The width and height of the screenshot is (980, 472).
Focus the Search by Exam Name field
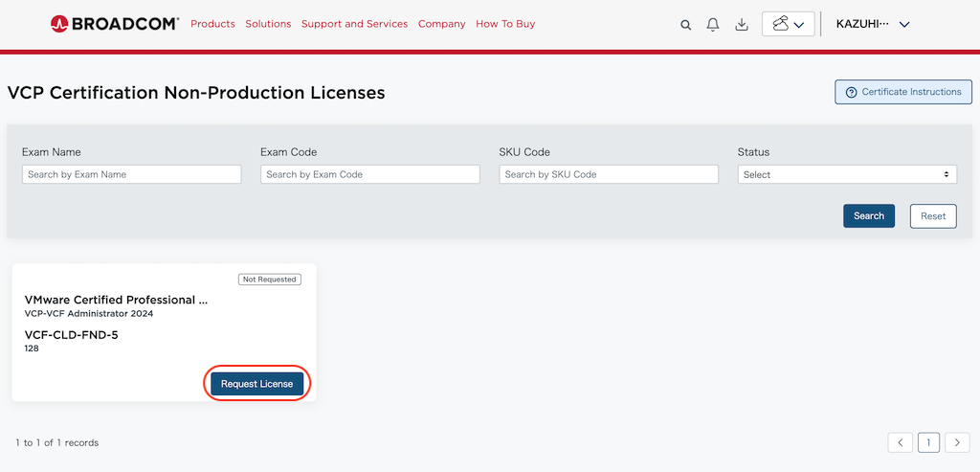coord(132,174)
